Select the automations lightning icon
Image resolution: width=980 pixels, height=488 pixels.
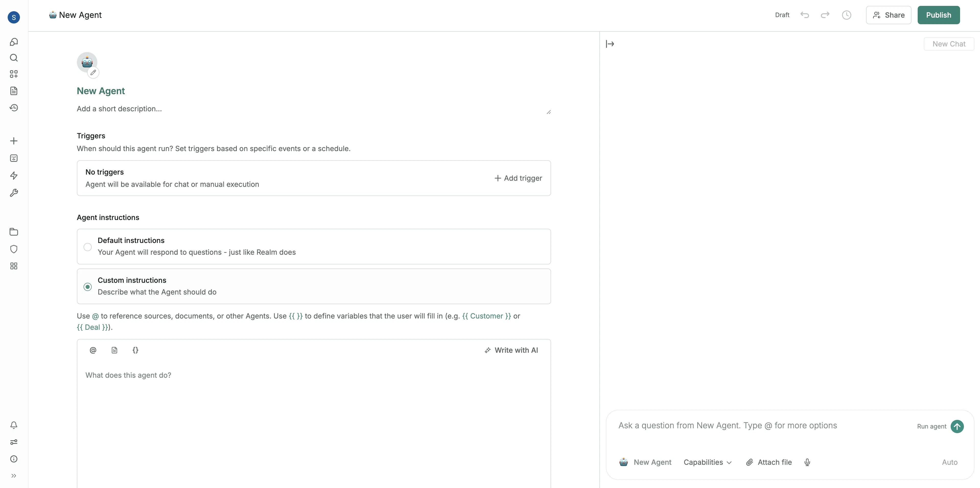coord(14,176)
